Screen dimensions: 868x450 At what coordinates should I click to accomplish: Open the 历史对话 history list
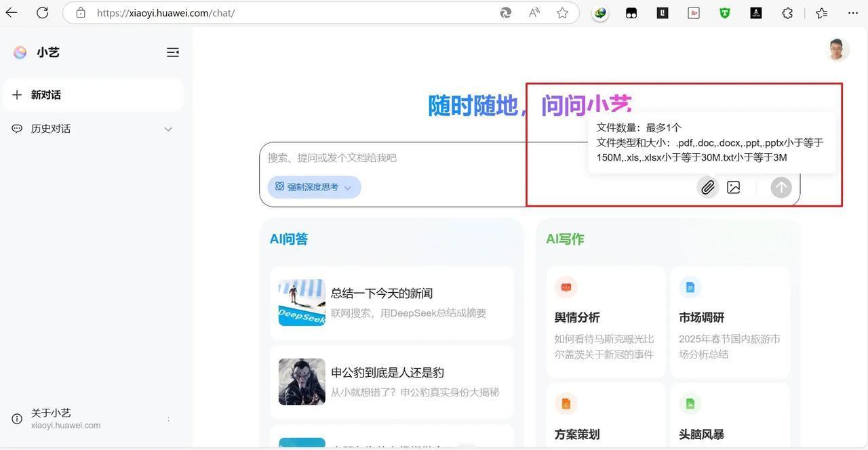tap(94, 129)
